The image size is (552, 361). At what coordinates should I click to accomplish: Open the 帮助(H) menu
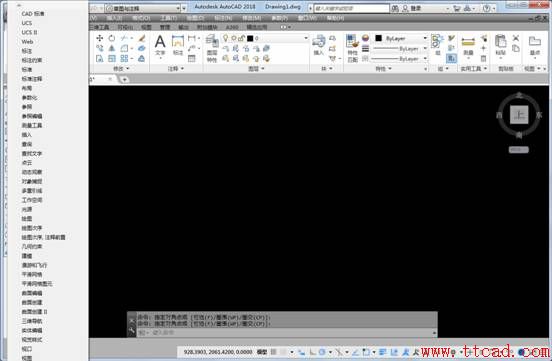coord(335,18)
